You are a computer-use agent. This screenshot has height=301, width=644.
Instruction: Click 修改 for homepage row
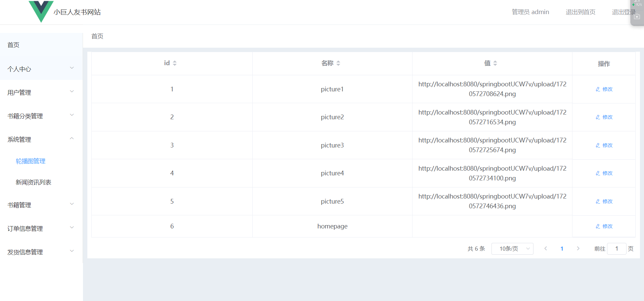click(x=604, y=226)
